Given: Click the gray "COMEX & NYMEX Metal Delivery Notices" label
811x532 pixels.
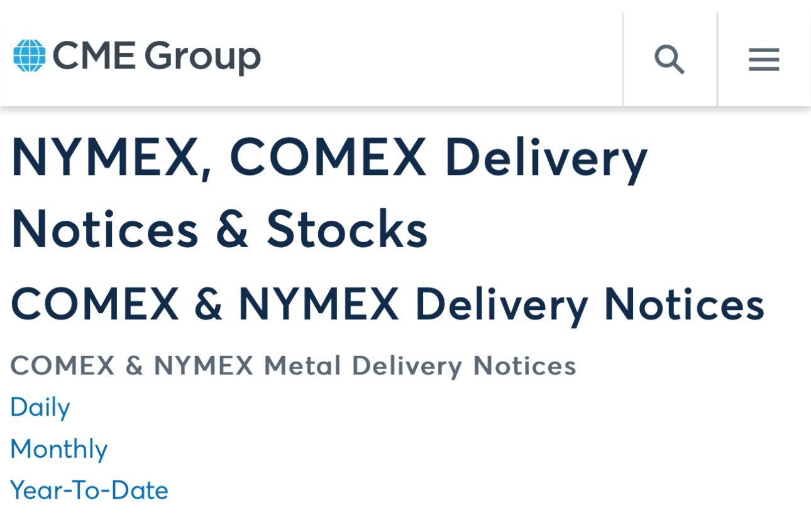Looking at the screenshot, I should [x=293, y=366].
